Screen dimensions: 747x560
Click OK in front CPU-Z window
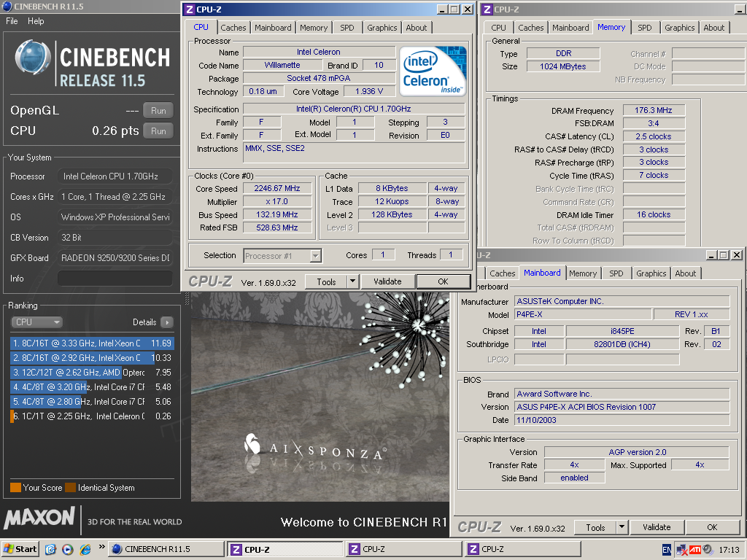[x=443, y=281]
